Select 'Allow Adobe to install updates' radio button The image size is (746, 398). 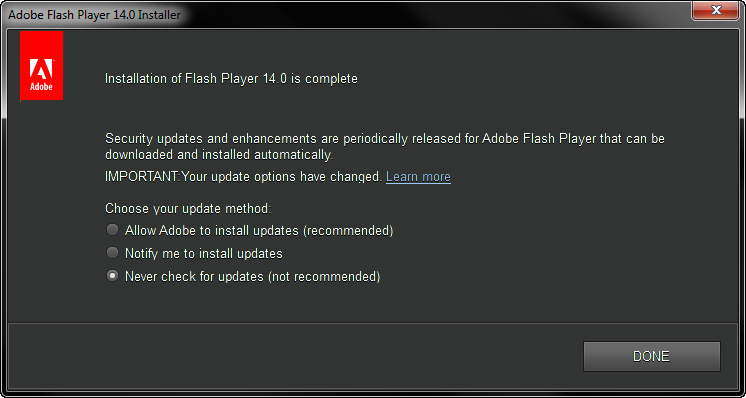tap(112, 230)
